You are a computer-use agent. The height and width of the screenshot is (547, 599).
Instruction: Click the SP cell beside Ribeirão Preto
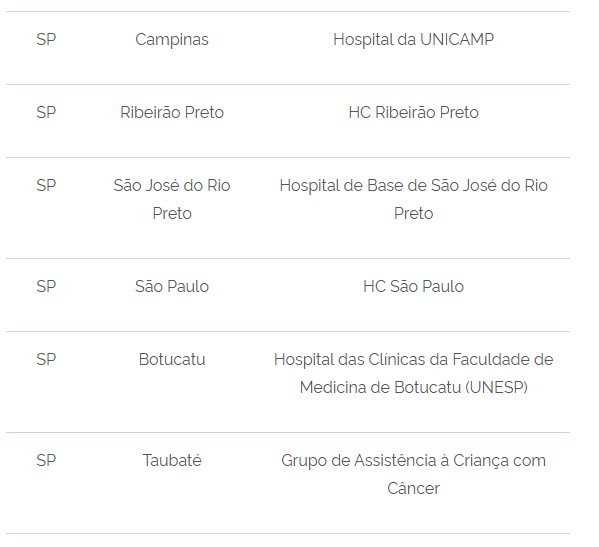coord(46,112)
